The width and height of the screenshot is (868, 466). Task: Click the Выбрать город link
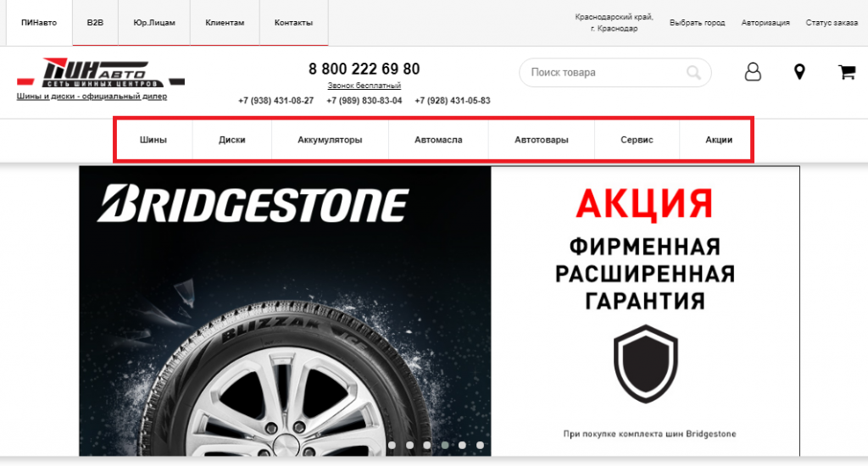[x=697, y=23]
